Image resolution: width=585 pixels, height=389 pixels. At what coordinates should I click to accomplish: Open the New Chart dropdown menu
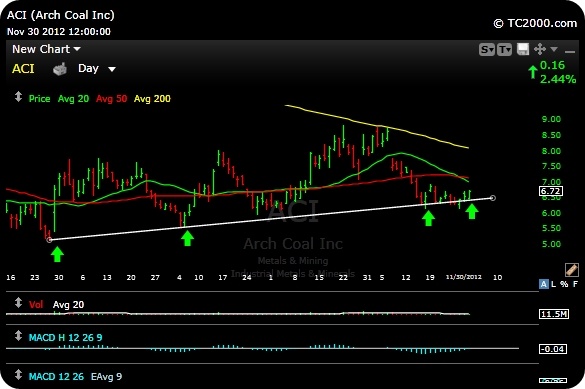[x=46, y=49]
